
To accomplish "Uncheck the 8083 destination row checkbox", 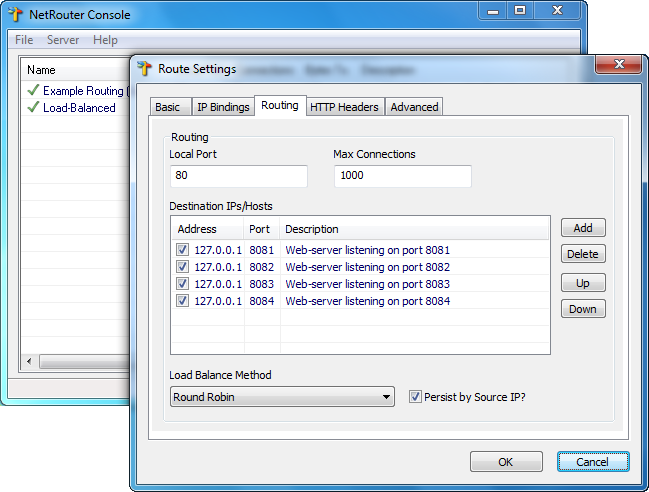I will 182,283.
